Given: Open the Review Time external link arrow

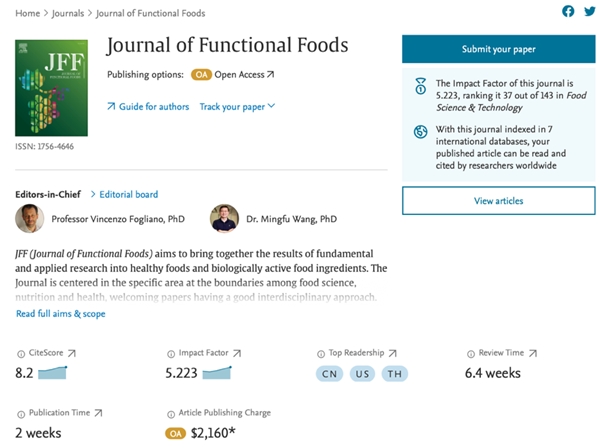Looking at the screenshot, I should coord(533,353).
